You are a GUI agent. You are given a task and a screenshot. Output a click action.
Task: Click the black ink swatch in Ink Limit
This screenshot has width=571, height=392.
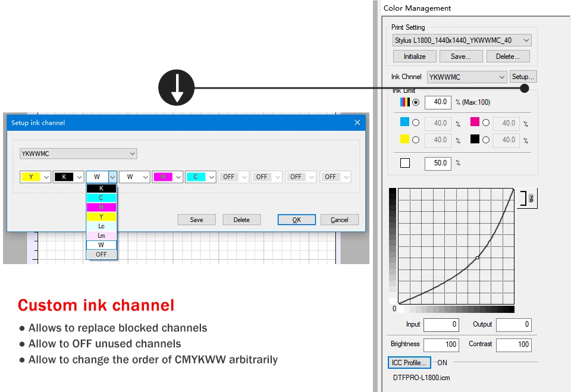(475, 139)
